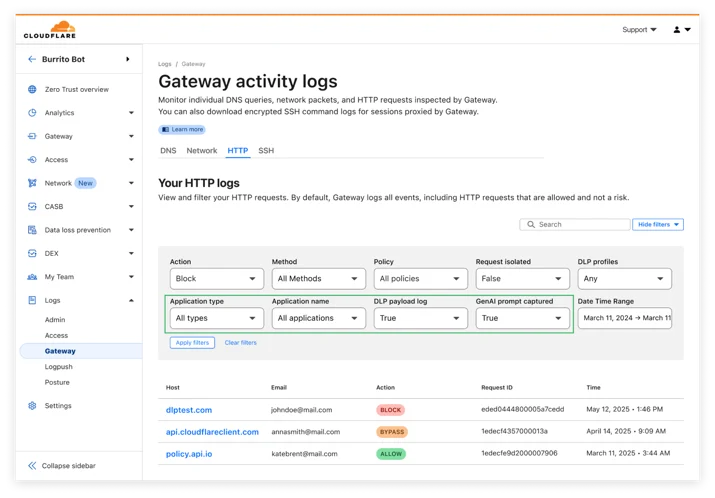715x498 pixels.
Task: Open the Application name dropdown
Action: (x=319, y=318)
